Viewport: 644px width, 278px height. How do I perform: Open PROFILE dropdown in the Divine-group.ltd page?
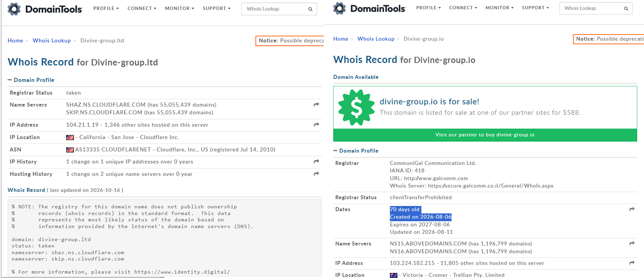pos(106,8)
